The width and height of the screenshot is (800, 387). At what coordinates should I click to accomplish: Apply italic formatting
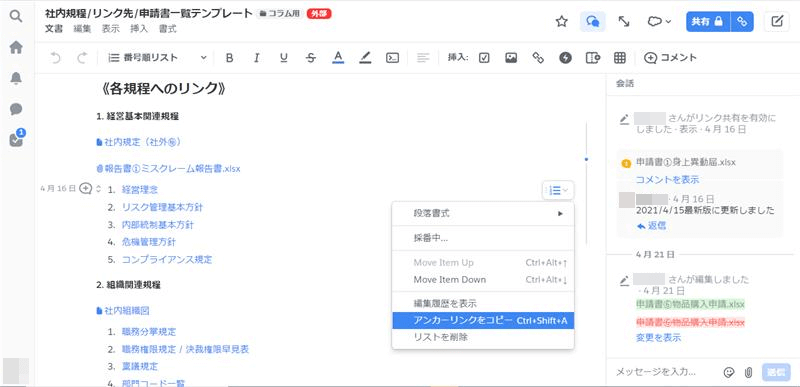click(257, 58)
